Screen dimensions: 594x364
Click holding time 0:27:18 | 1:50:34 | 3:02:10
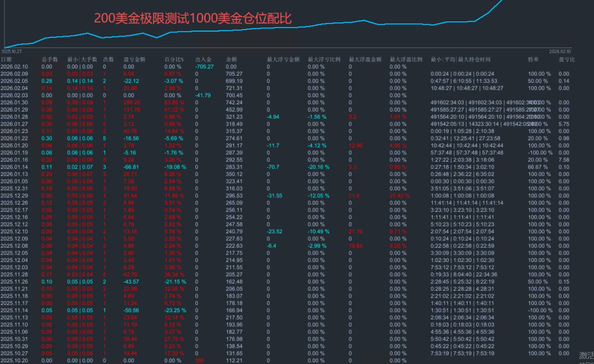[x=462, y=167]
